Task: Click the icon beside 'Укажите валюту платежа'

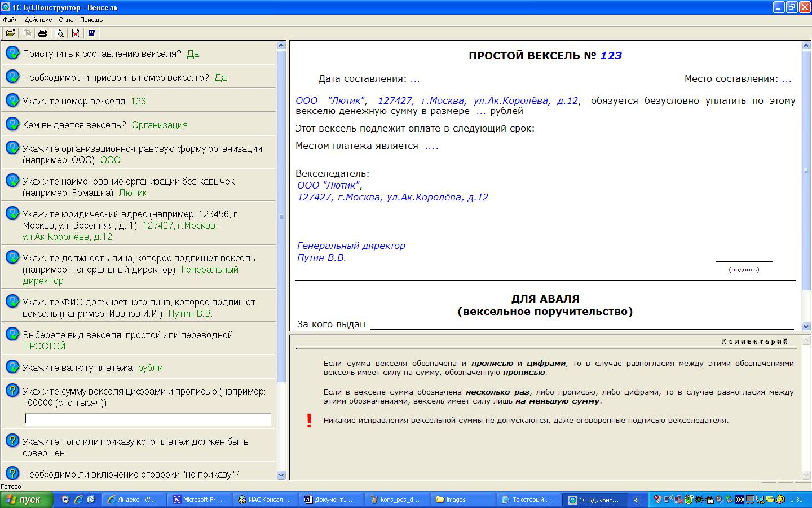Action: (12, 366)
